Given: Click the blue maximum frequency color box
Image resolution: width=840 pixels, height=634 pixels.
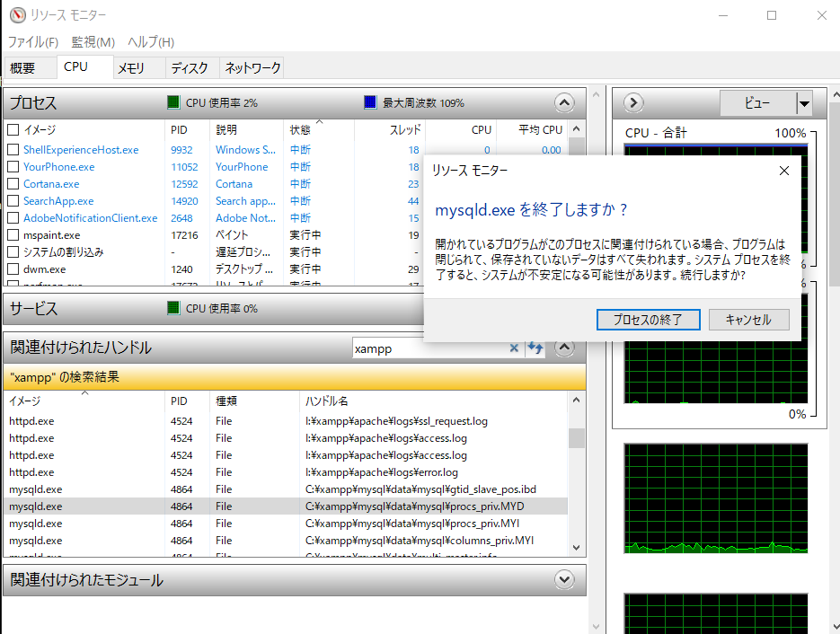Looking at the screenshot, I should pyautogui.click(x=370, y=102).
